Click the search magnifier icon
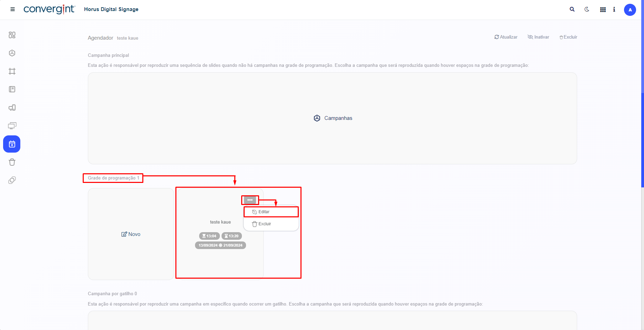644x330 pixels. point(572,9)
